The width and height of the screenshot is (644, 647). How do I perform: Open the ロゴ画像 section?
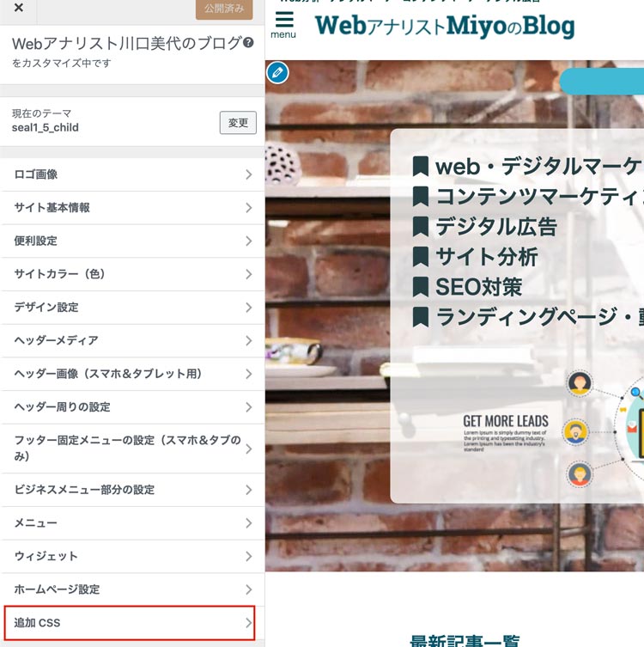point(132,174)
